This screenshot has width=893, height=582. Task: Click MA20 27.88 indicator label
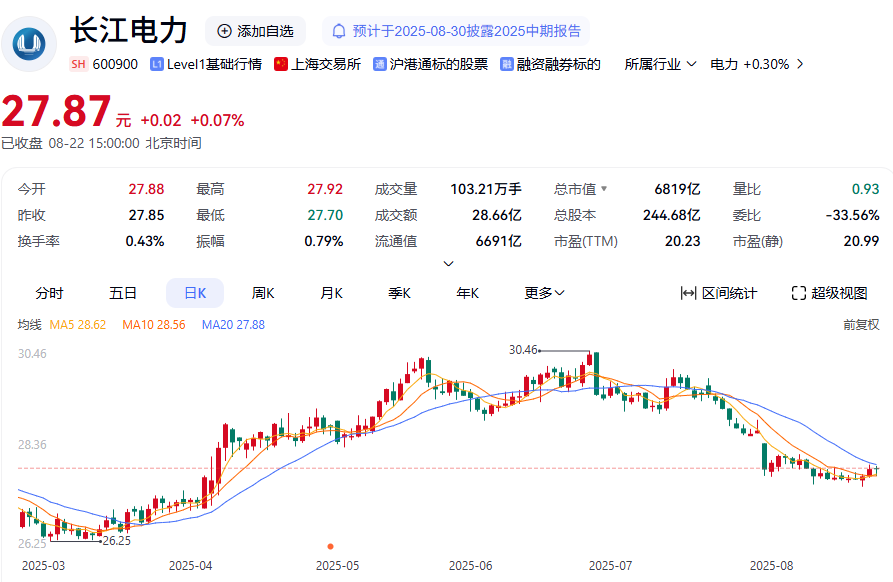233,325
